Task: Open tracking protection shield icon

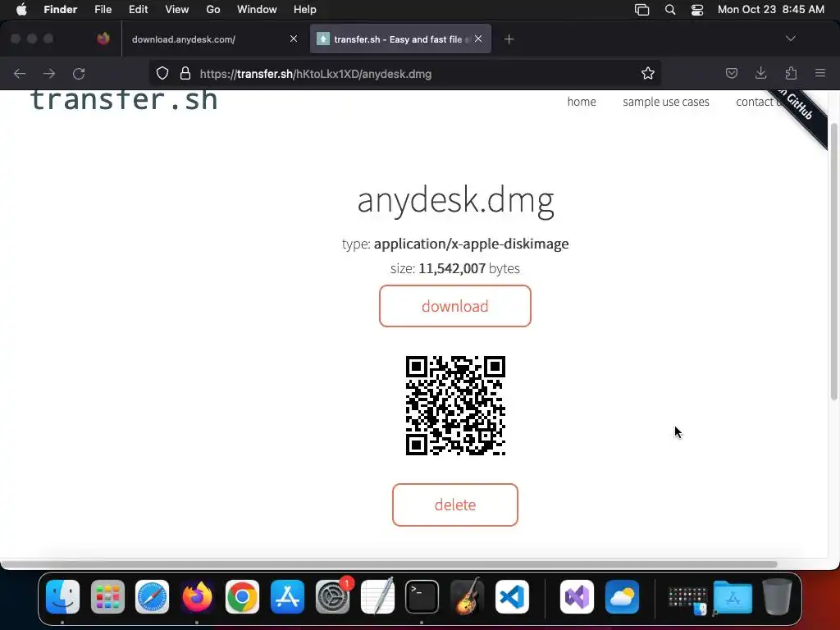Action: (162, 73)
